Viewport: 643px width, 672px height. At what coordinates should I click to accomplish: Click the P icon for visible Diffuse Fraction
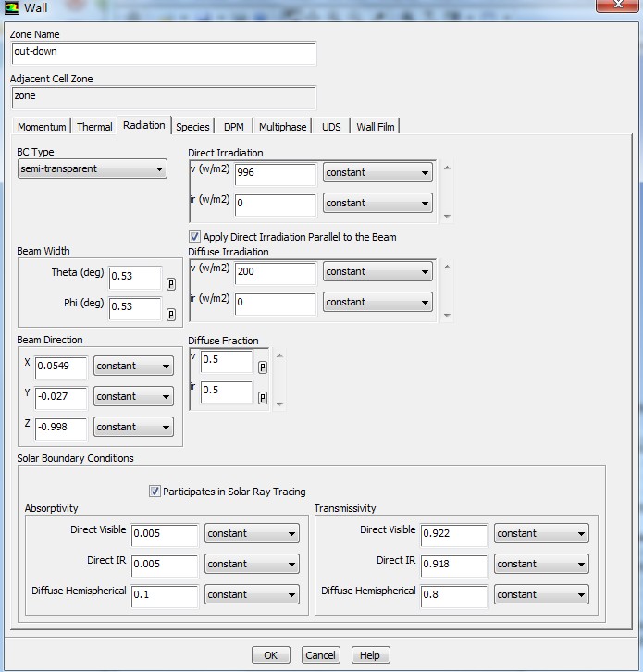(263, 367)
